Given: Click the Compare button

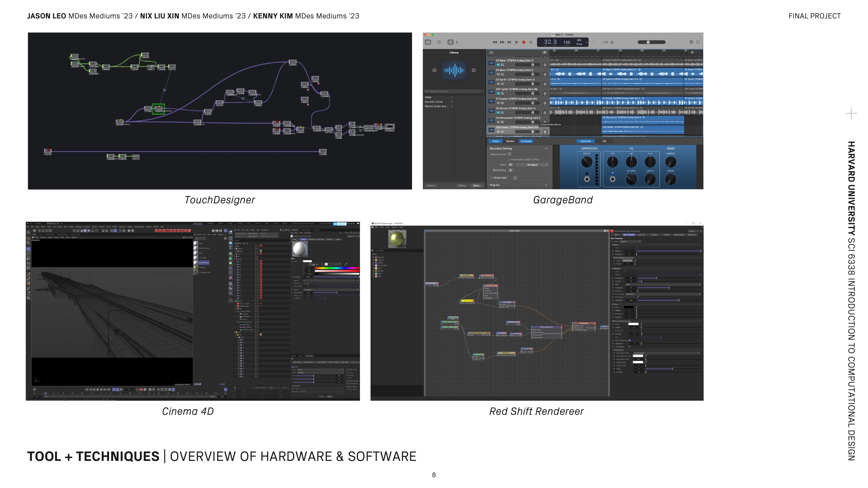Looking at the screenshot, I should 526,141.
